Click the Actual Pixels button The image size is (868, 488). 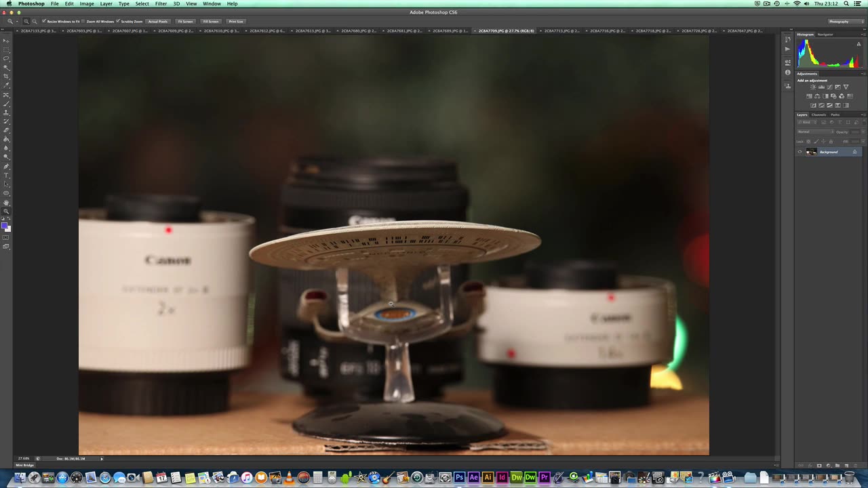[x=158, y=21]
